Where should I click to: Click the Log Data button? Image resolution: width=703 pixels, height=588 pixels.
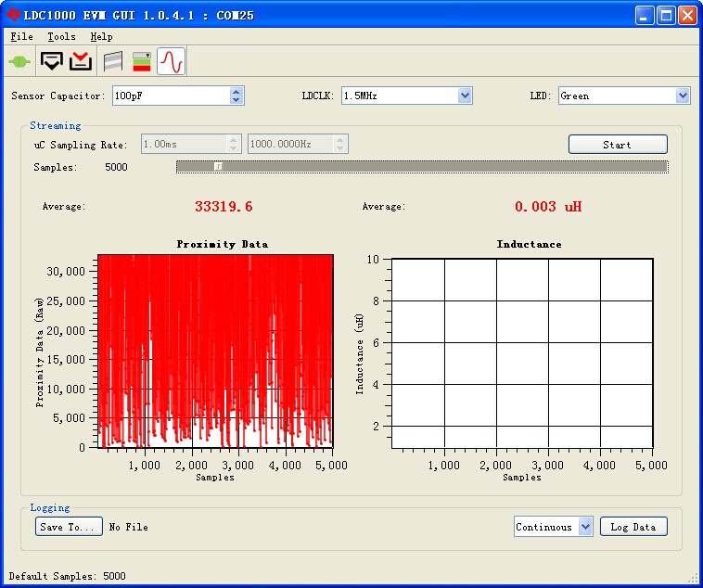click(x=633, y=527)
